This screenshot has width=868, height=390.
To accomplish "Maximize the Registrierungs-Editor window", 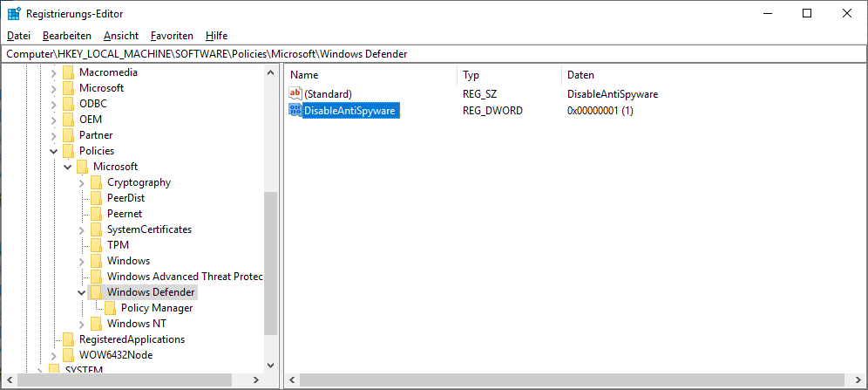I will (806, 14).
